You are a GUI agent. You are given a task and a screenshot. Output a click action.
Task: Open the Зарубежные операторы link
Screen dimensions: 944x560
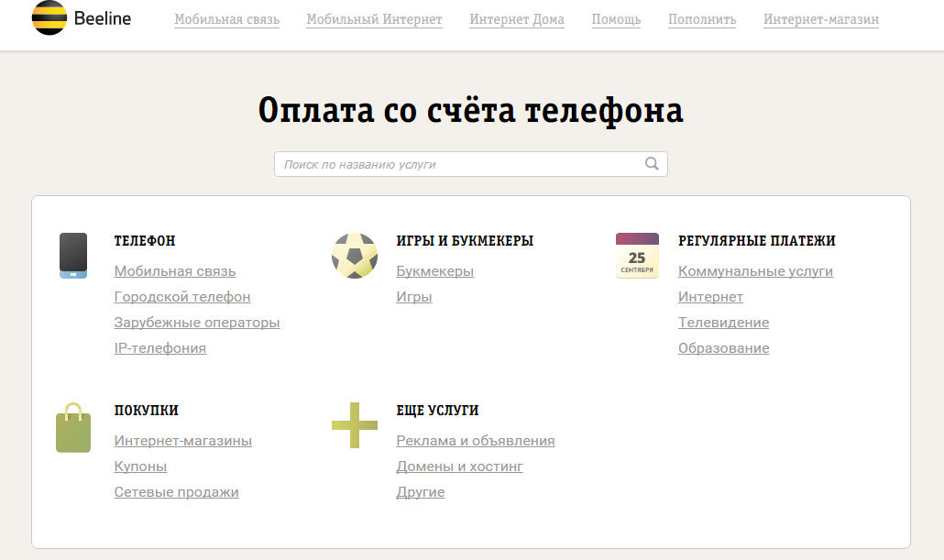(x=197, y=323)
